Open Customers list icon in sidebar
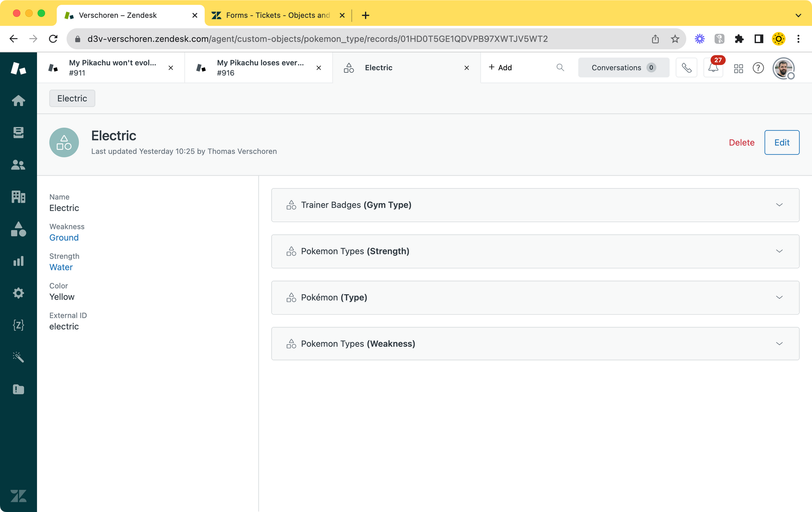The width and height of the screenshot is (812, 512). point(18,165)
